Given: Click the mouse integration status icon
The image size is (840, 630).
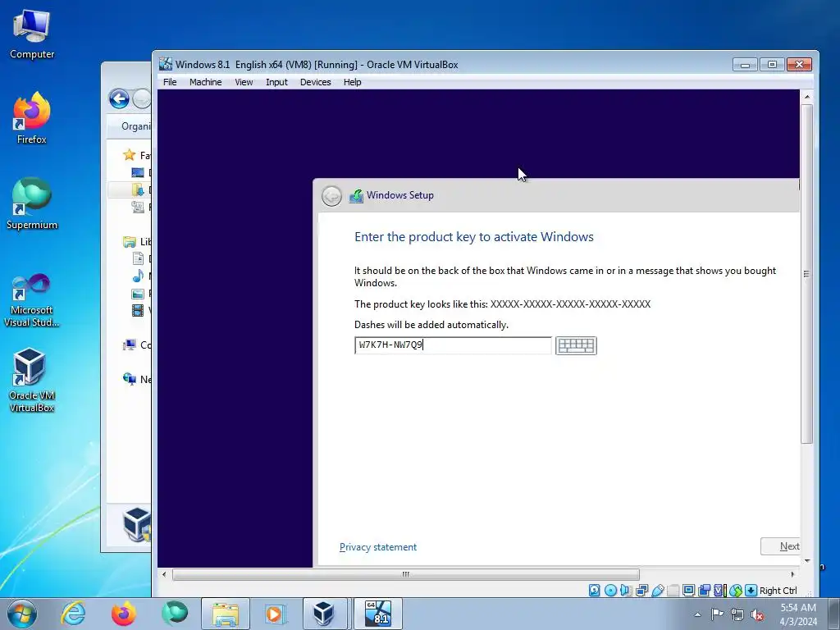Looking at the screenshot, I should 736,591.
